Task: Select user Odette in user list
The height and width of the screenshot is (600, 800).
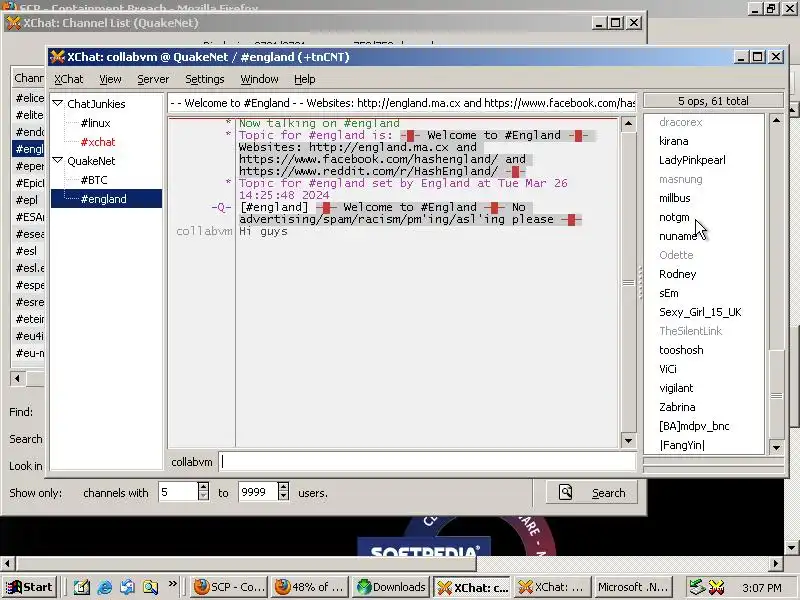Action: tap(676, 255)
